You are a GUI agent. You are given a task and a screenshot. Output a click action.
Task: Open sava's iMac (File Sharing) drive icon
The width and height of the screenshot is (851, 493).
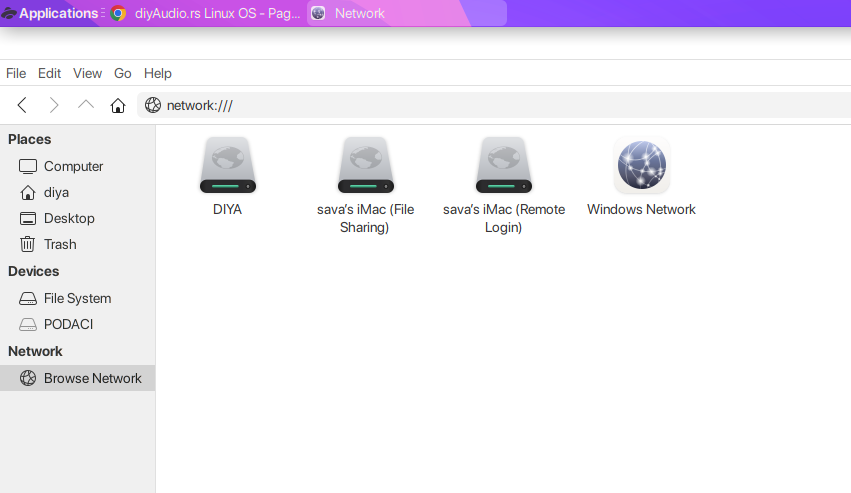point(365,165)
